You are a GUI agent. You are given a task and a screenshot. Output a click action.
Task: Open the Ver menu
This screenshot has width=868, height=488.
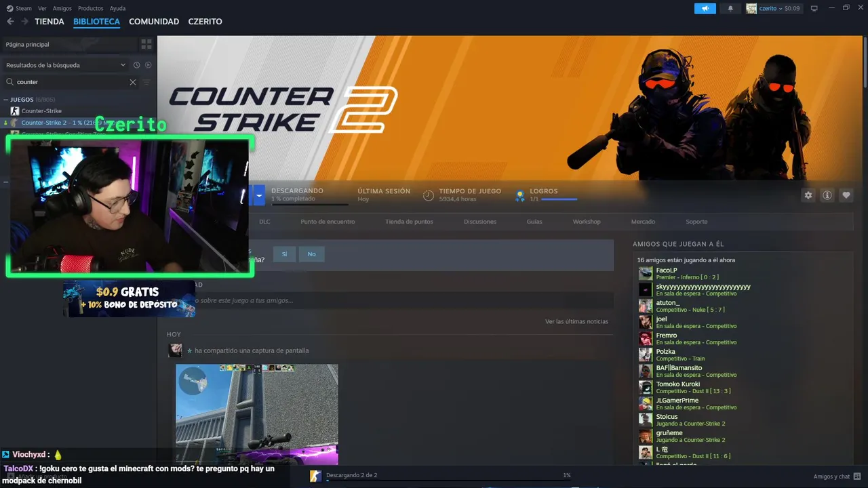tap(42, 8)
